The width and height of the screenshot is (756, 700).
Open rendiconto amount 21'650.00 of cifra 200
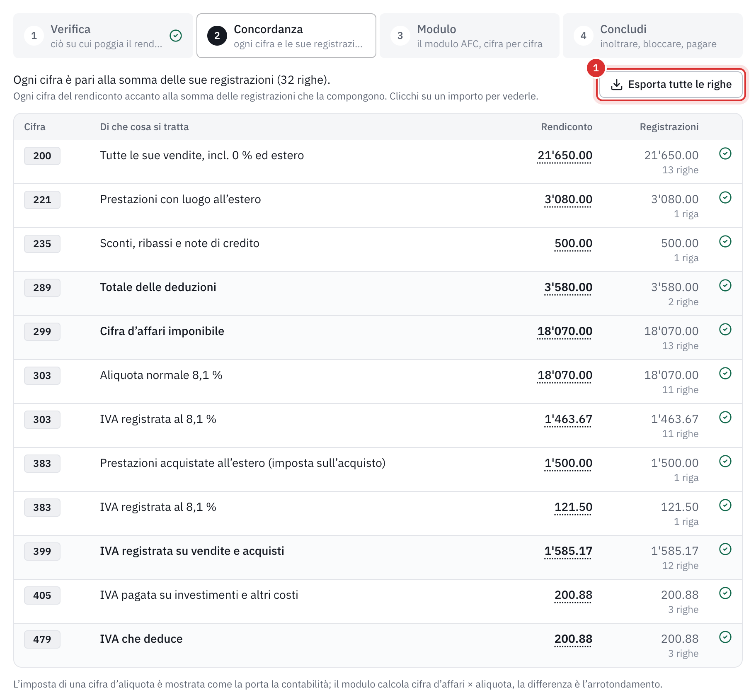pyautogui.click(x=565, y=156)
